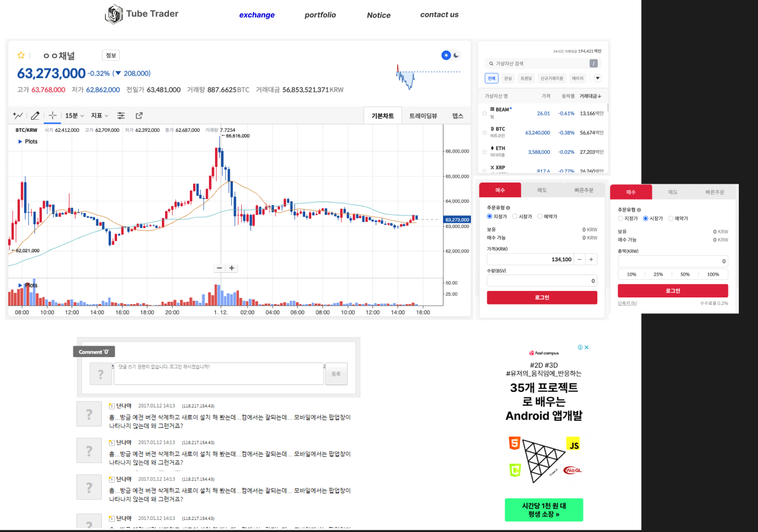The image size is (758, 532).
Task: Select 시장가 radio in price panel
Action: [x=515, y=217]
